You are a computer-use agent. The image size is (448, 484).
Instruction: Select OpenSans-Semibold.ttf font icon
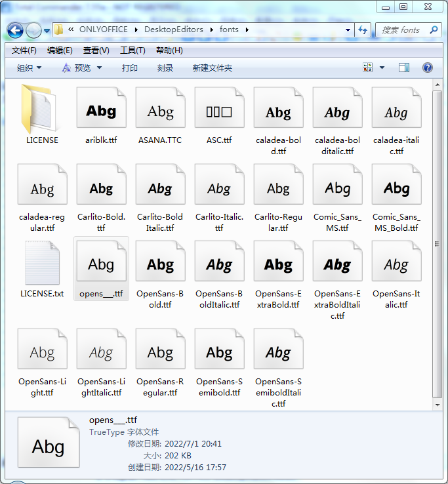pyautogui.click(x=219, y=349)
